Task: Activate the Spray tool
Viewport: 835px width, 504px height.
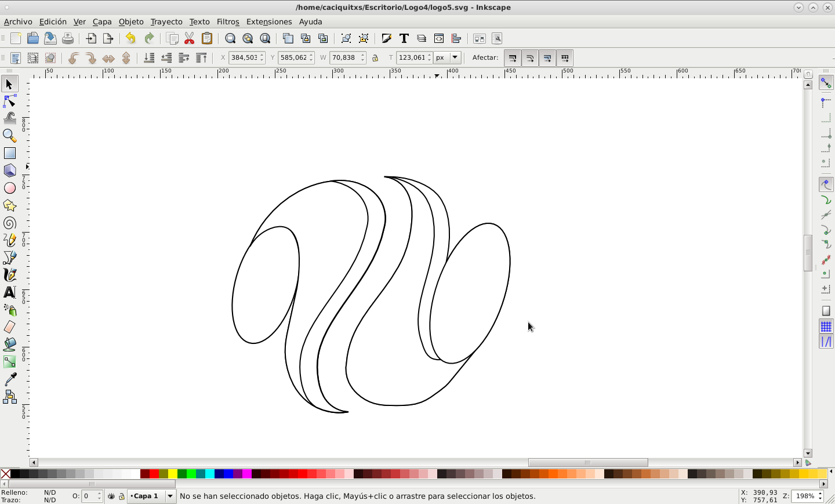Action: (10, 310)
